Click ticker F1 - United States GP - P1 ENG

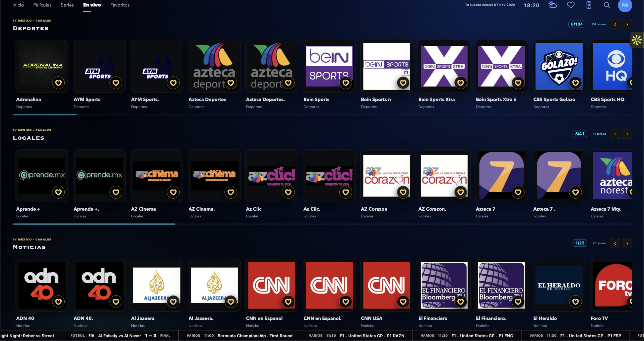(467, 336)
